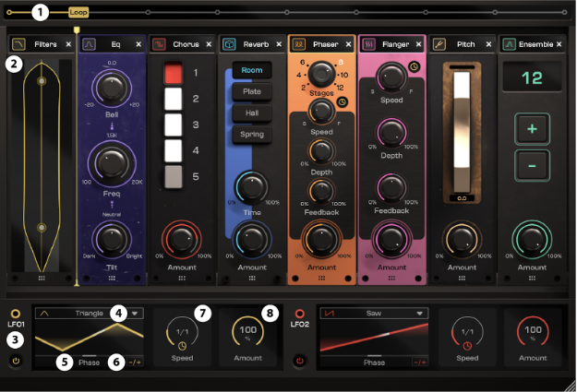Image resolution: width=577 pixels, height=392 pixels.
Task: Click the Pitch ribbon slider
Action: (462, 131)
